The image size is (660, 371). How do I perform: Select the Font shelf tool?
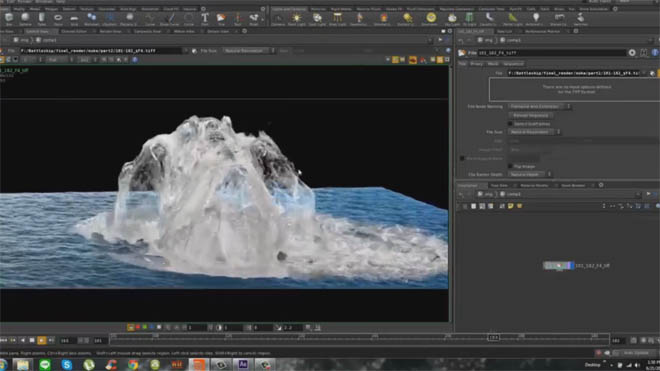(205, 19)
